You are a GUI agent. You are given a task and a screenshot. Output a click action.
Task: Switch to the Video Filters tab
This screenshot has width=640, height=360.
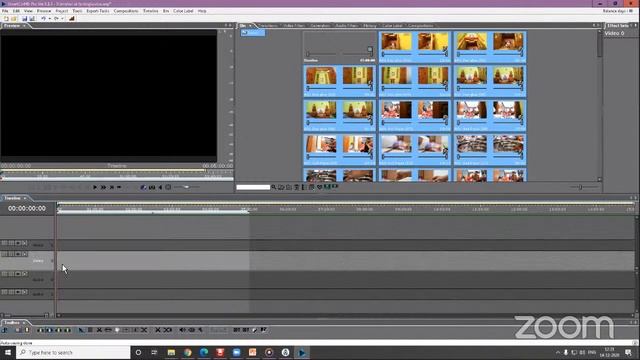click(x=294, y=26)
